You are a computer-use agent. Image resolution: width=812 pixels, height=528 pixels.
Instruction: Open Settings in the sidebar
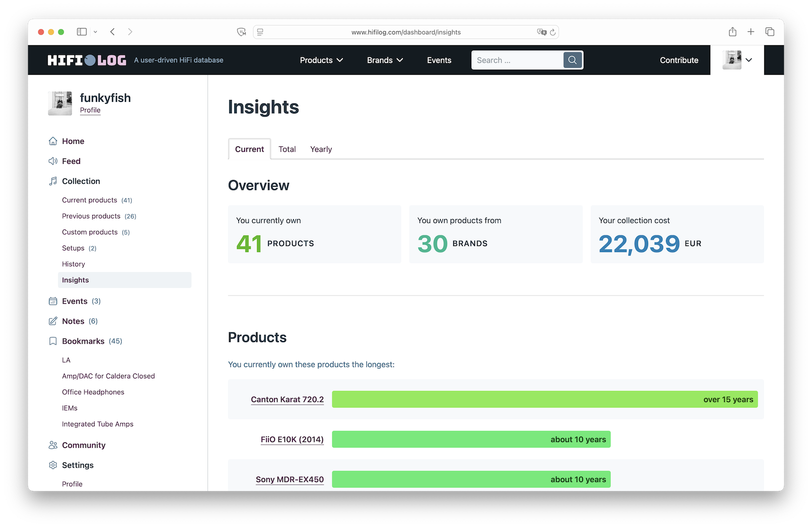click(71, 465)
